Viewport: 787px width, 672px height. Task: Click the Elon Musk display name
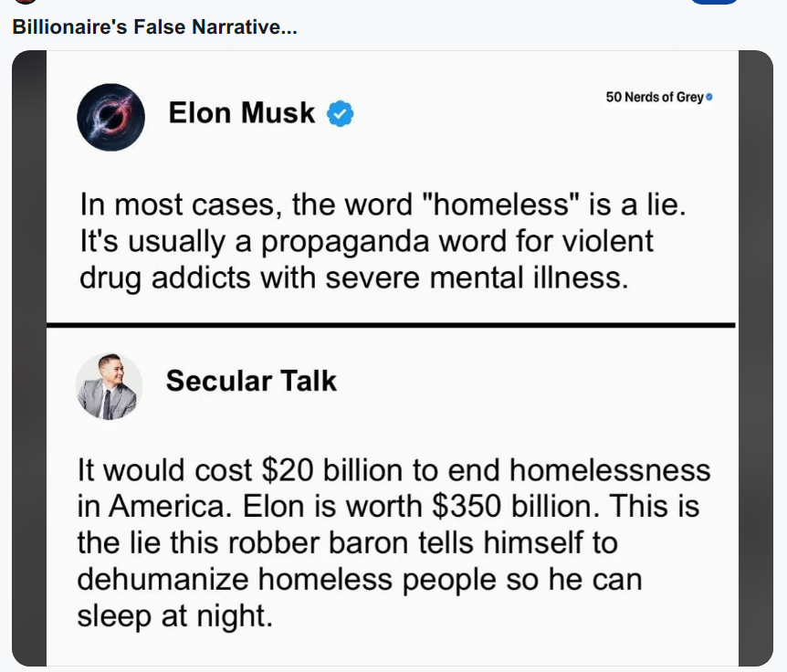pos(241,112)
